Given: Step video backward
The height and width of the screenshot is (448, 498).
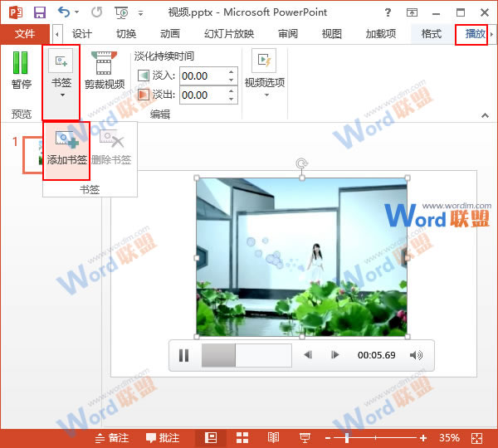Looking at the screenshot, I should tap(308, 354).
